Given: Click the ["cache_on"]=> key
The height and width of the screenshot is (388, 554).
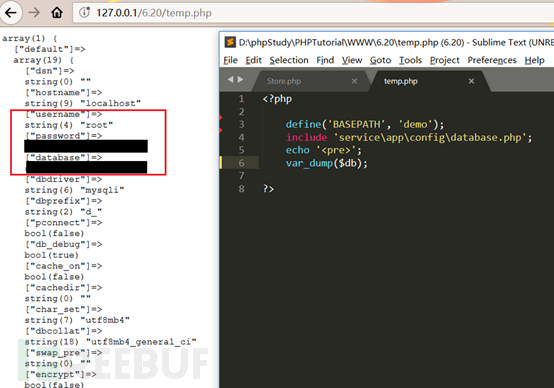Looking at the screenshot, I should tap(64, 266).
